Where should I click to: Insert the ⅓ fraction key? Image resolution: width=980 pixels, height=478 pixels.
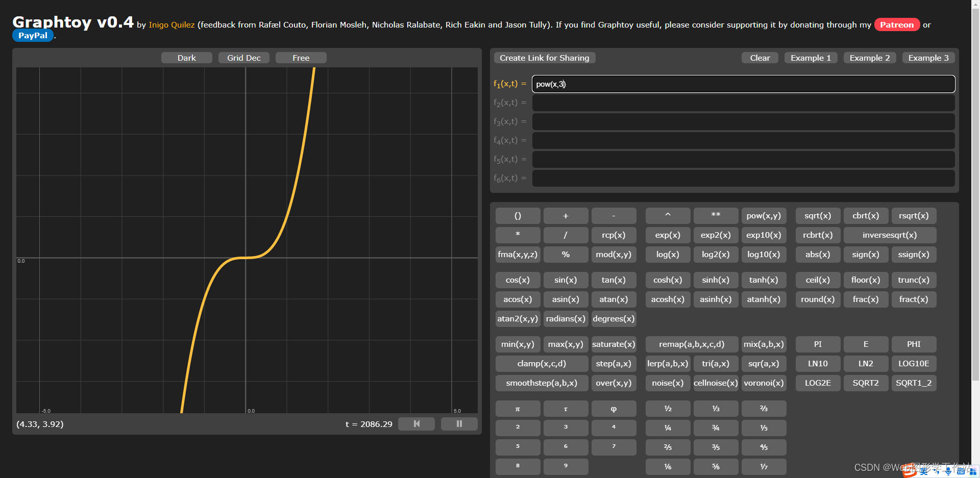pyautogui.click(x=716, y=409)
